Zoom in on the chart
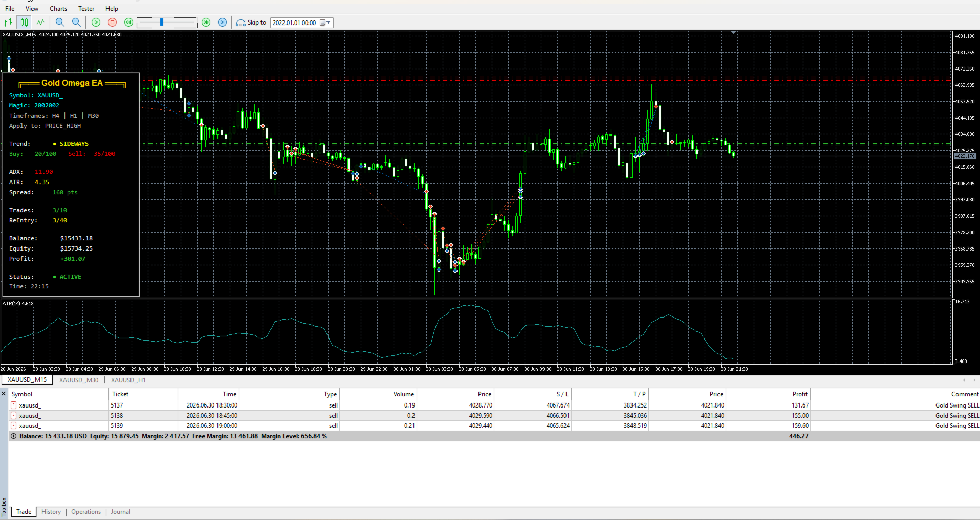Image resolution: width=980 pixels, height=520 pixels. 60,22
